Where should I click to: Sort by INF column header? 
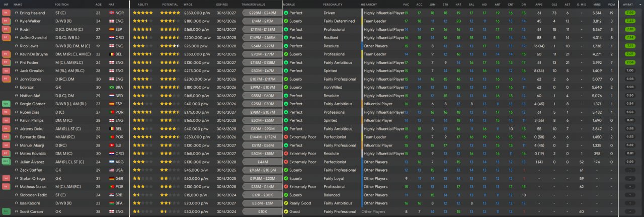click(x=6, y=4)
